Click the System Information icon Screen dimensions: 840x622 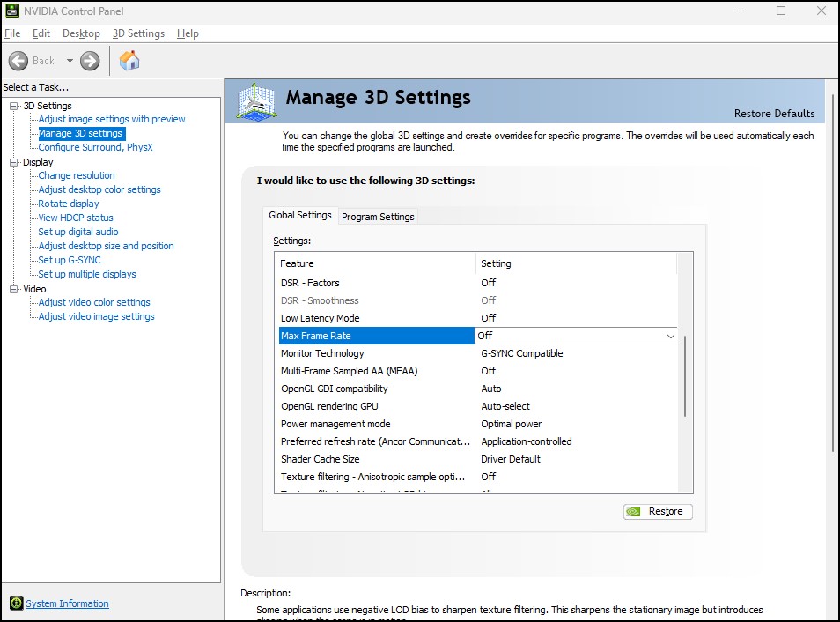[17, 603]
